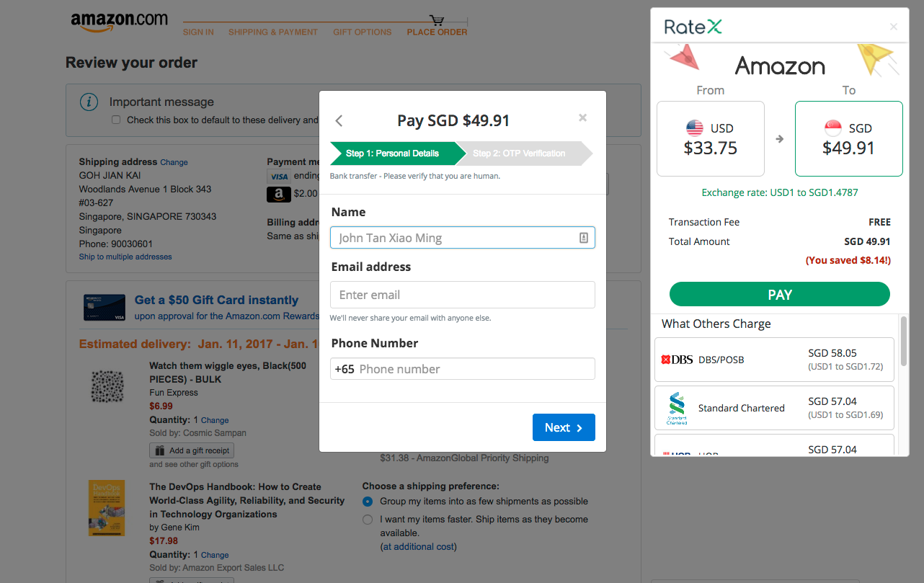Click Ship to multiple addresses link
Viewport: 924px width, 583px height.
coord(125,257)
